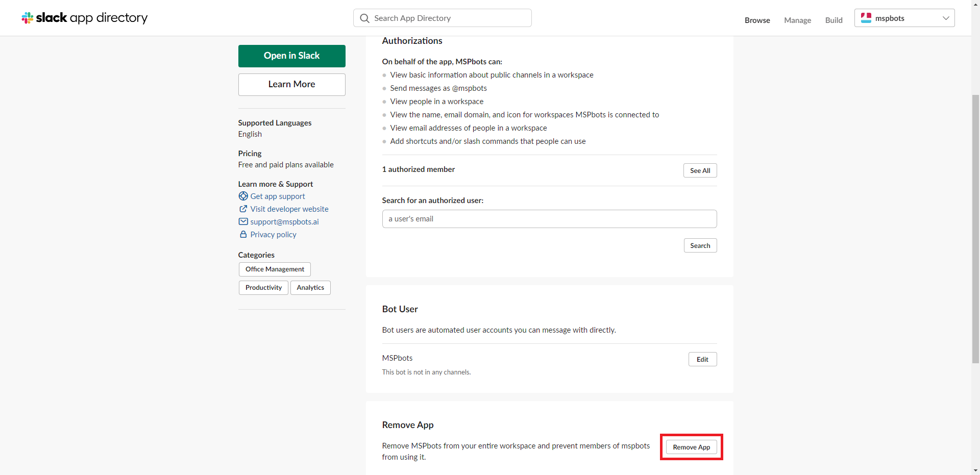
Task: Click the Search button for authorized users
Action: (x=700, y=245)
